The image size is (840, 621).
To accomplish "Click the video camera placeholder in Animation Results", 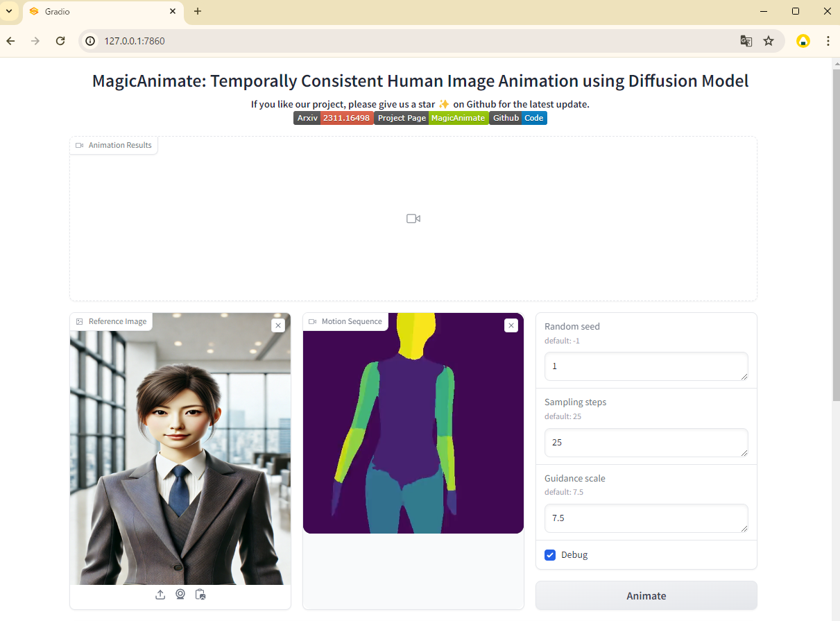I will (x=413, y=219).
